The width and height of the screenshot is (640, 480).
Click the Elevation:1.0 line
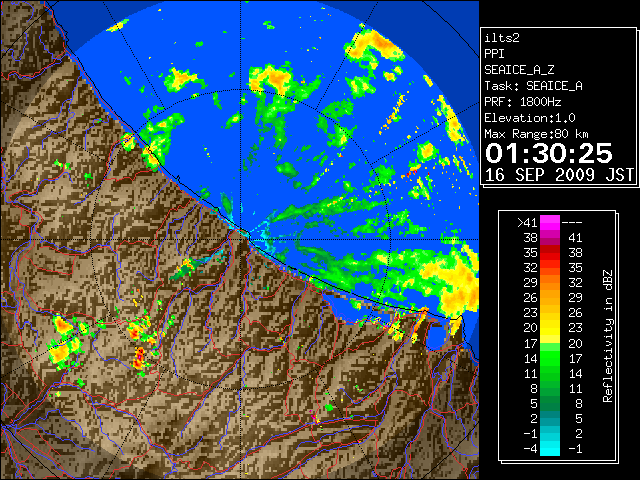pyautogui.click(x=530, y=118)
